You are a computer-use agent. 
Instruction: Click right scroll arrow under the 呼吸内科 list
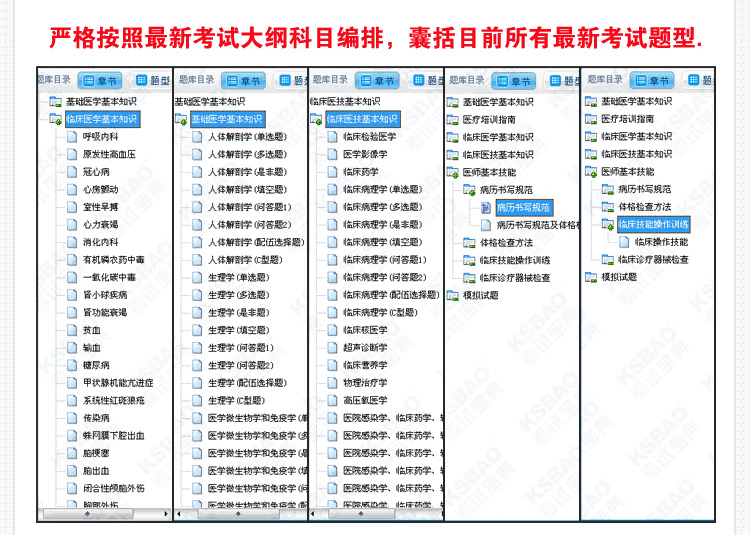[166, 514]
